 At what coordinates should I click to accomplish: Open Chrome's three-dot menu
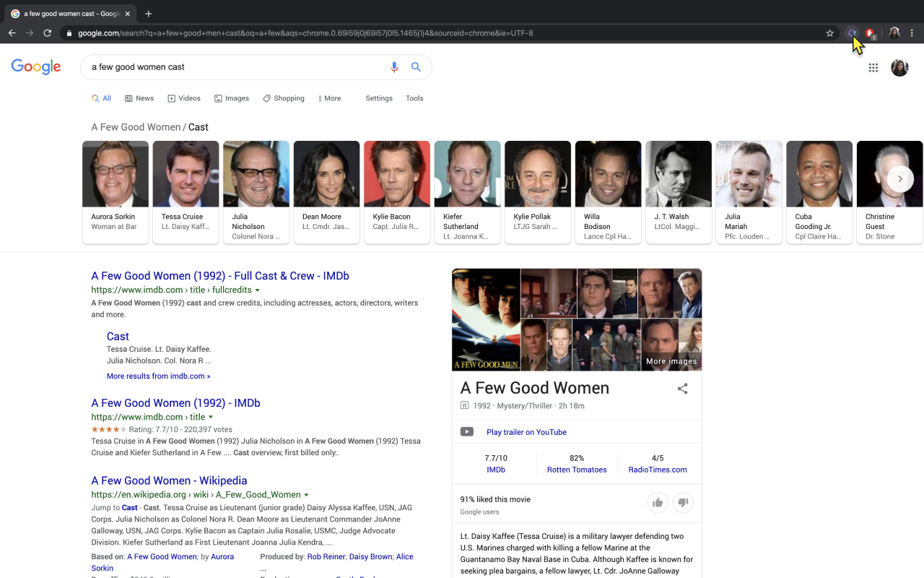[912, 33]
